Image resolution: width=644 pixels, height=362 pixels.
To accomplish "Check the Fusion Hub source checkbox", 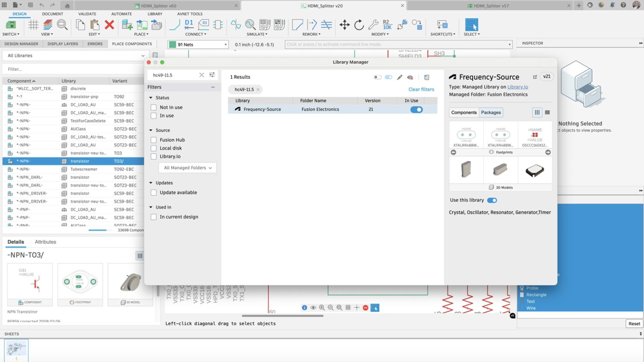I will pyautogui.click(x=154, y=140).
